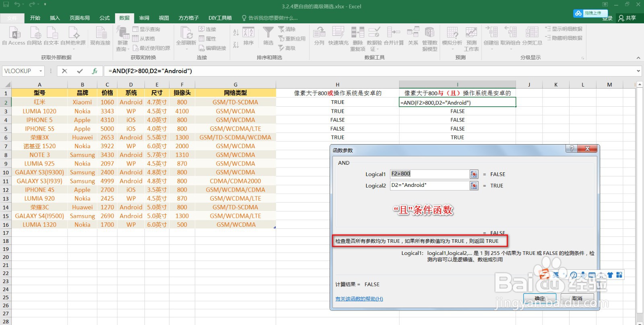This screenshot has width=644, height=325.
Task: Click 最近使用的源 in the ribbon
Action: pos(151,48)
